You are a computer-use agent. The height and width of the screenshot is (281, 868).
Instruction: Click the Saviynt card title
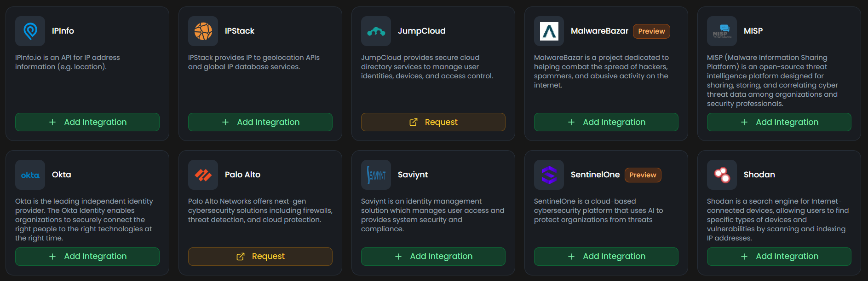coord(413,175)
